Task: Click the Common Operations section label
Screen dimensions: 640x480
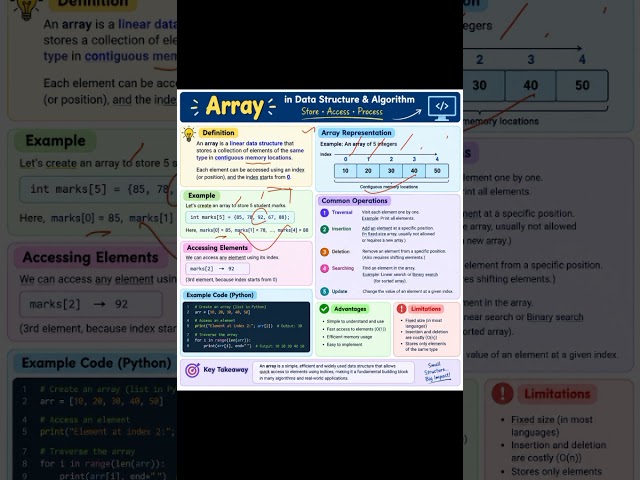Action: [354, 201]
